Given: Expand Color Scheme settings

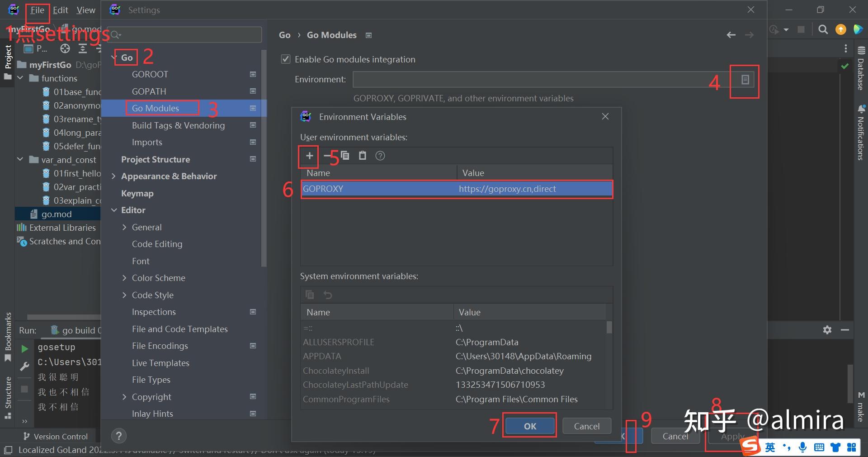Looking at the screenshot, I should 124,278.
